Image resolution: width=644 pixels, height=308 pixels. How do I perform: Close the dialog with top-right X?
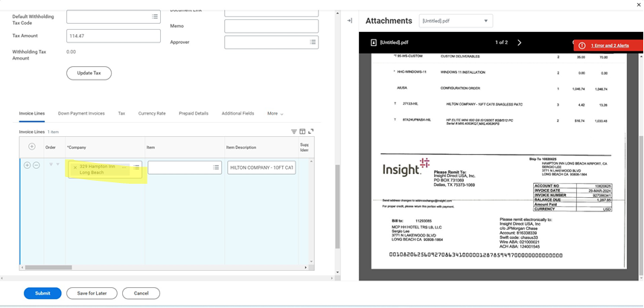pyautogui.click(x=639, y=4)
